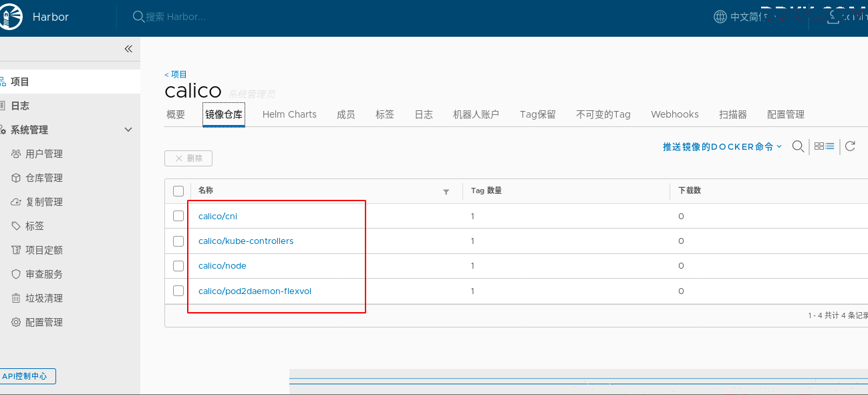Open 推送镜像的DOCKER命令 dropdown

pos(722,146)
